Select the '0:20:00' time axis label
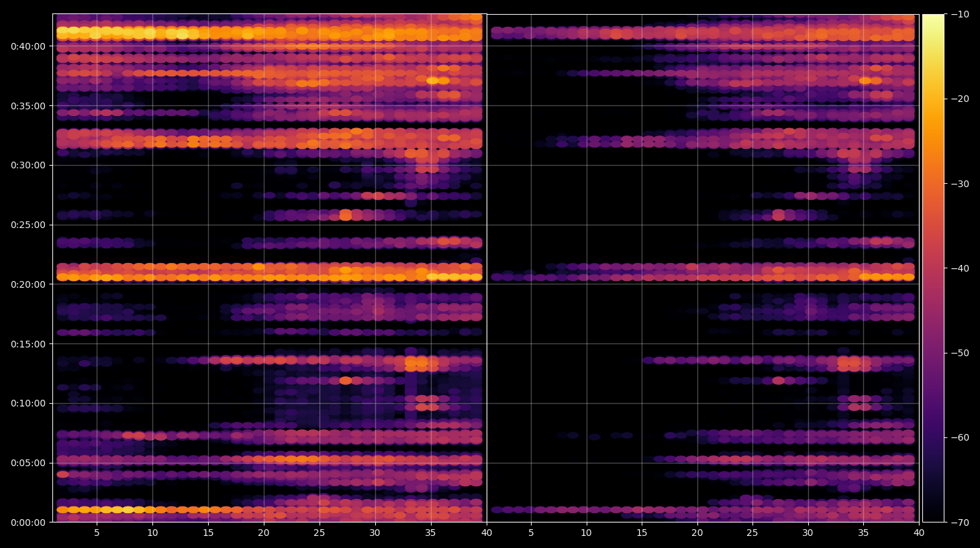Viewport: 980px width, 548px height. point(28,284)
